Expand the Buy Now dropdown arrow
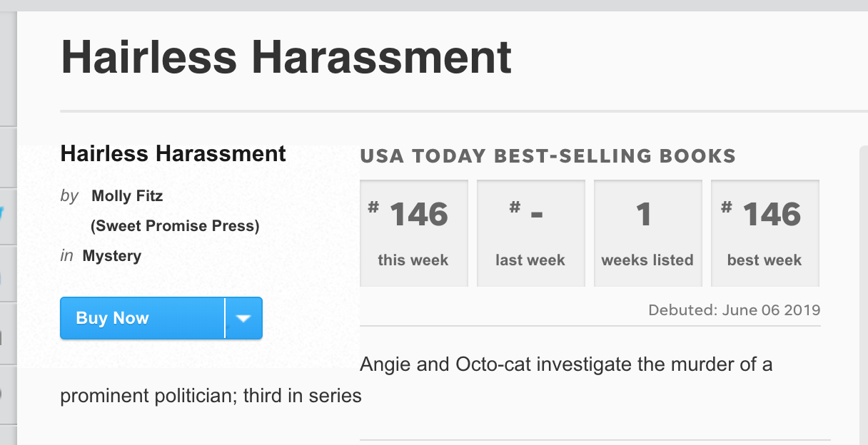The image size is (868, 445). [243, 318]
